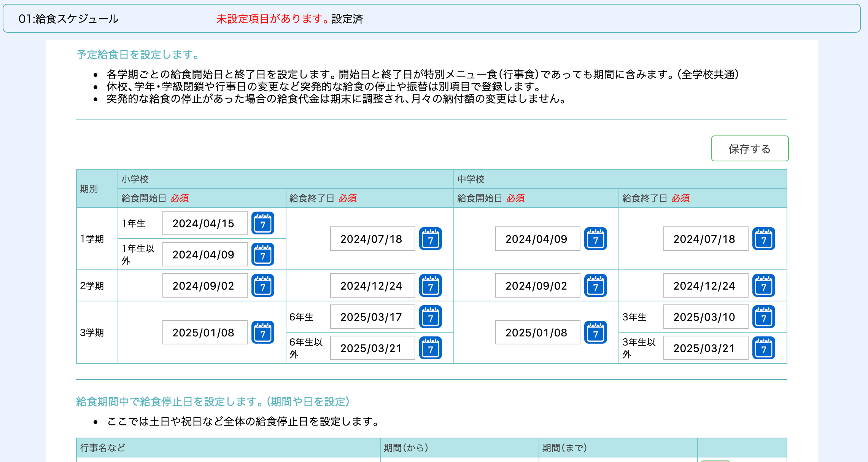868x462 pixels.
Task: Open calendar for 3年生以外 end date
Action: tap(763, 348)
